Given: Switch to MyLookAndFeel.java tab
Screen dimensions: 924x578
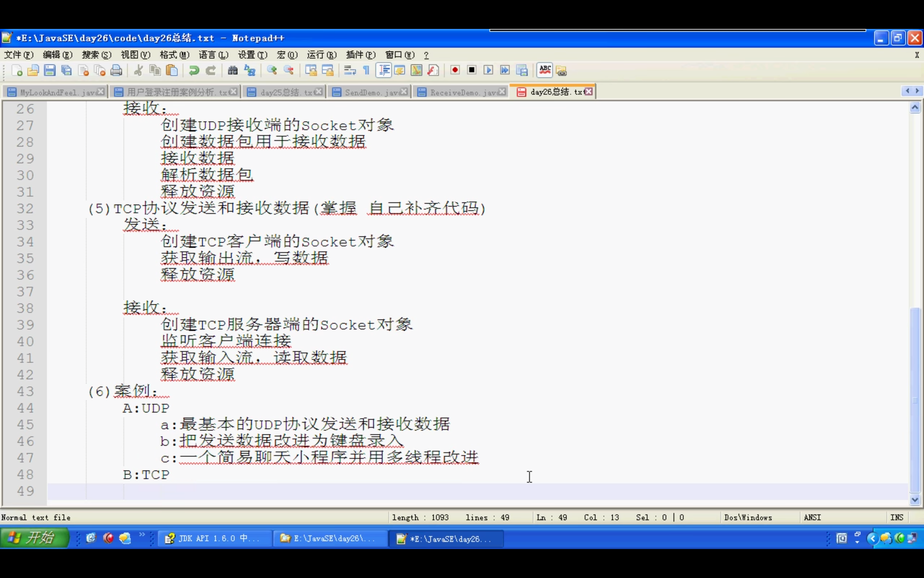Looking at the screenshot, I should click(x=54, y=92).
